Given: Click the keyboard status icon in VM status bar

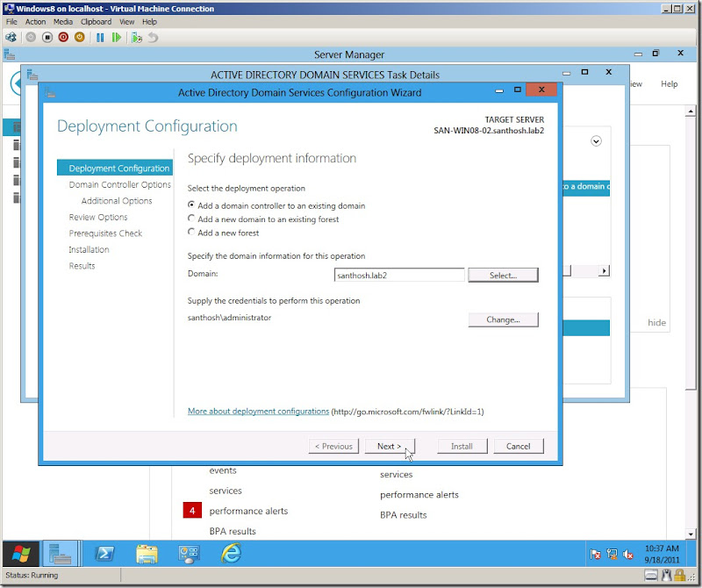Looking at the screenshot, I should 651,575.
